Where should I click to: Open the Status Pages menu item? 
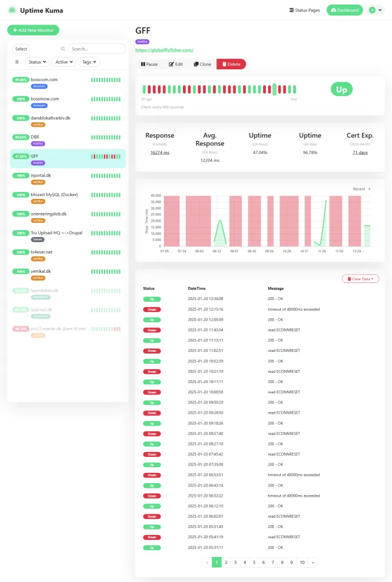pyautogui.click(x=305, y=10)
